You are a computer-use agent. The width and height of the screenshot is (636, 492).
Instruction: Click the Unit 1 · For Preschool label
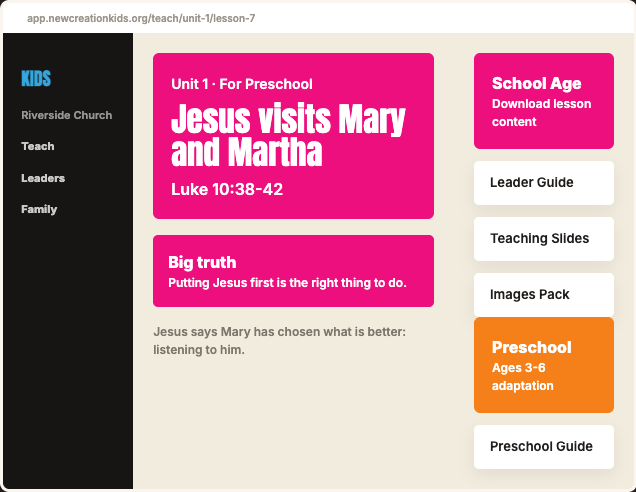(242, 84)
